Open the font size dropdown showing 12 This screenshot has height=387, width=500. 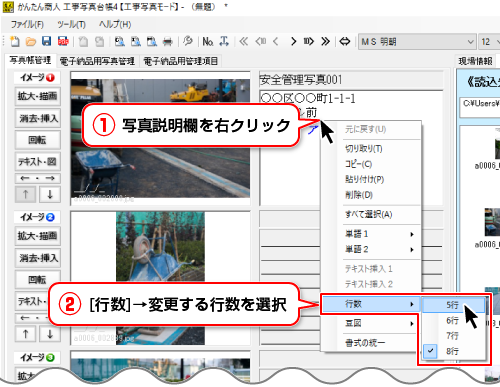coord(489,42)
